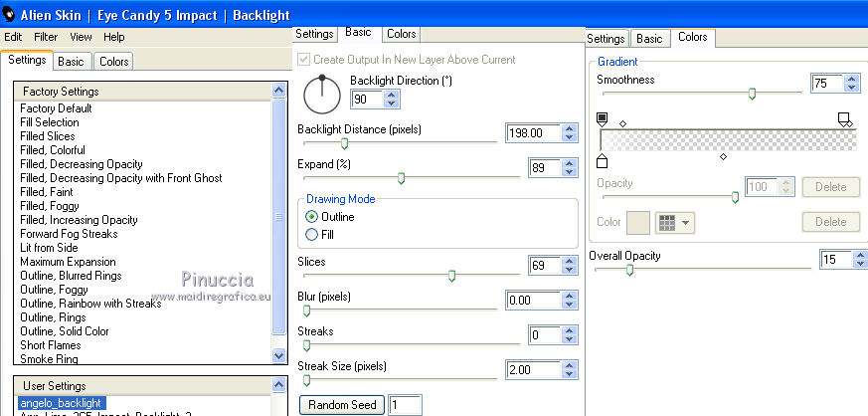Click the Random Seed button
Screen dimensions: 868x416
[342, 405]
